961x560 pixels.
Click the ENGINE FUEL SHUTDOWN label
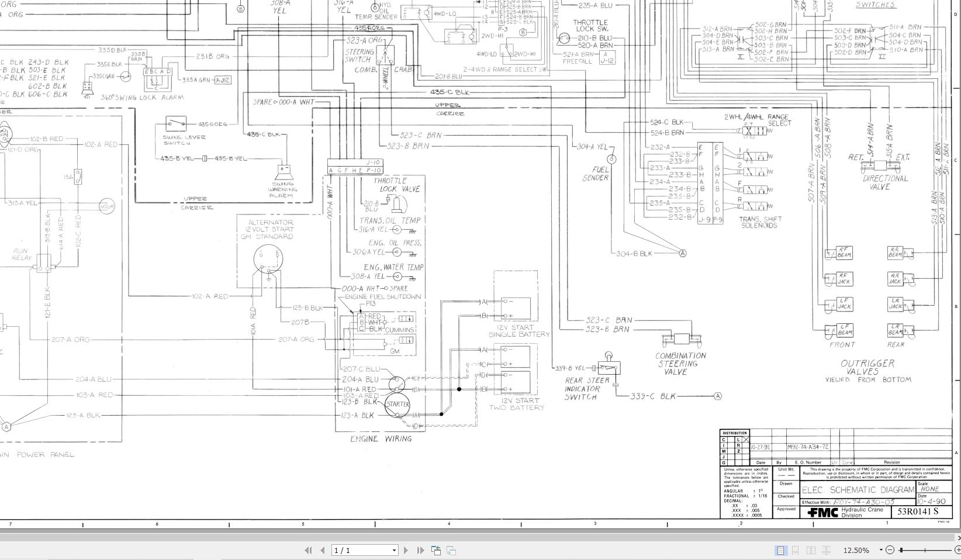click(x=382, y=296)
